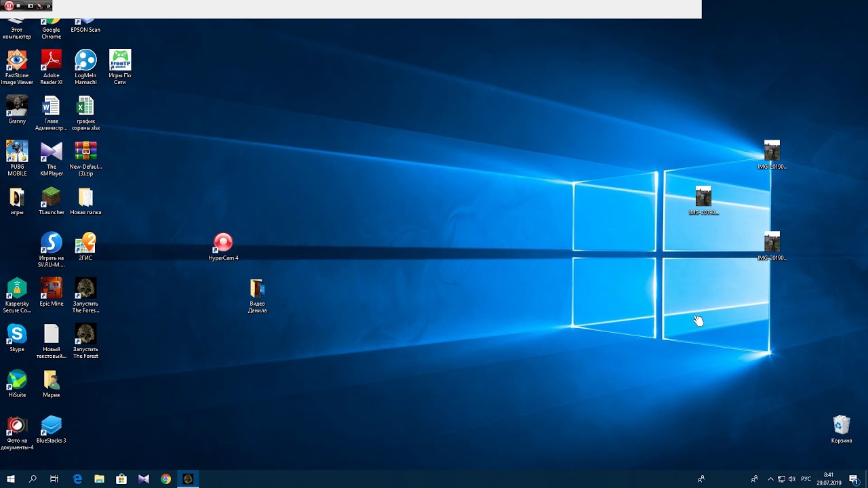868x488 pixels.
Task: Select the Мария folder
Action: pos(52,383)
